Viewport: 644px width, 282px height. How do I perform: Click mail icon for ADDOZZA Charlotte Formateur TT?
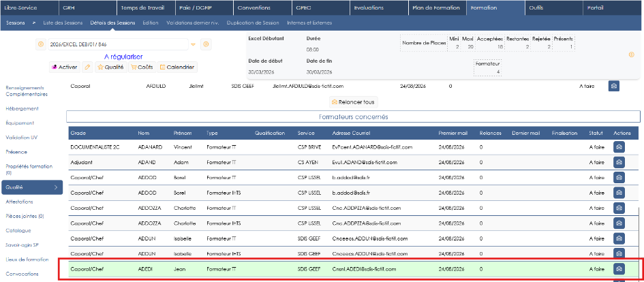coord(619,208)
